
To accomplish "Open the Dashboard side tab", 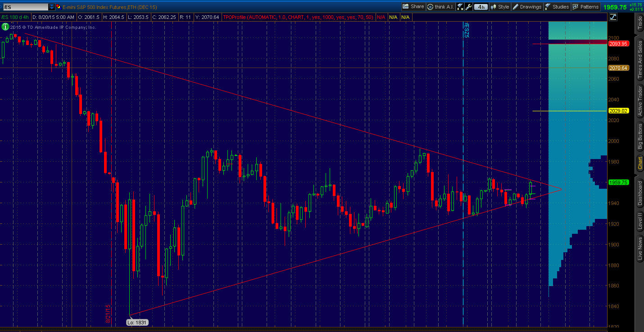I will point(639,193).
